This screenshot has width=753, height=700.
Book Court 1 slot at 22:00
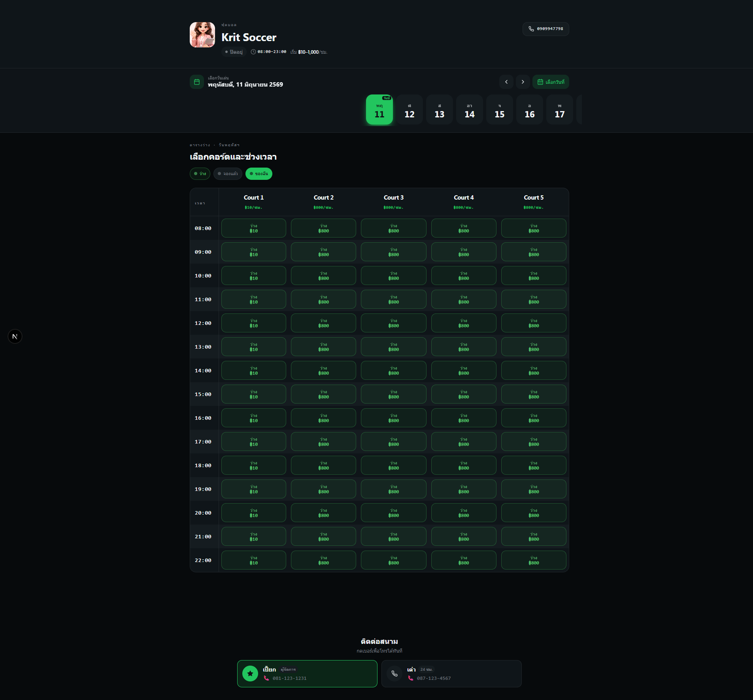tap(254, 560)
